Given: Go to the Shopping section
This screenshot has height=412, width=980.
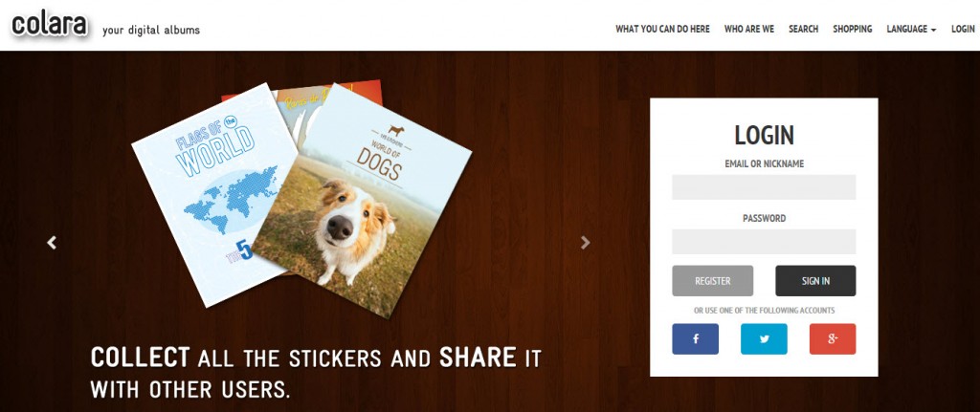Looking at the screenshot, I should click(852, 30).
